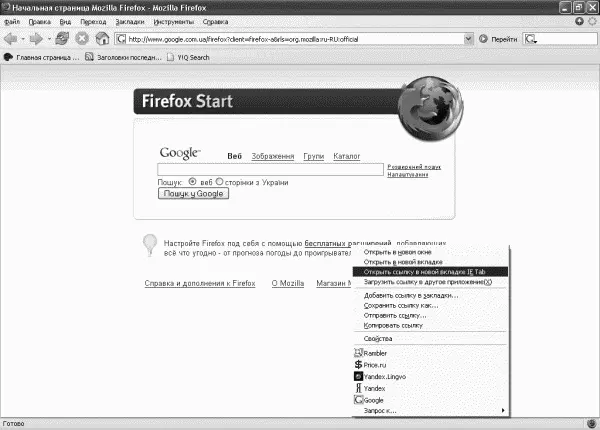The width and height of the screenshot is (600, 430).
Task: Reload the page with refresh icon
Action: [x=62, y=38]
